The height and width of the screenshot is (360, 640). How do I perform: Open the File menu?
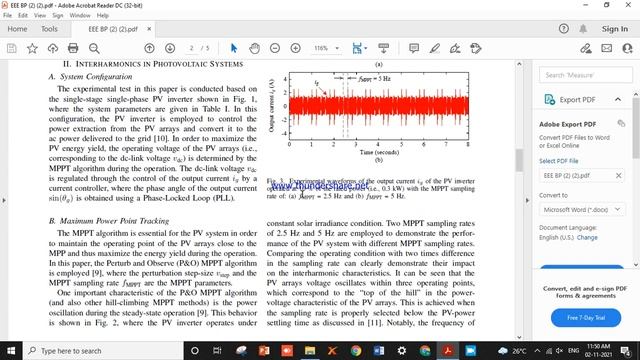7,15
